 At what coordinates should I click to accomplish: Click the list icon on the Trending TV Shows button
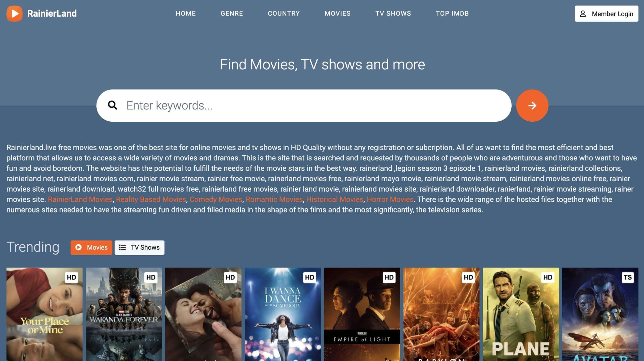pos(123,247)
